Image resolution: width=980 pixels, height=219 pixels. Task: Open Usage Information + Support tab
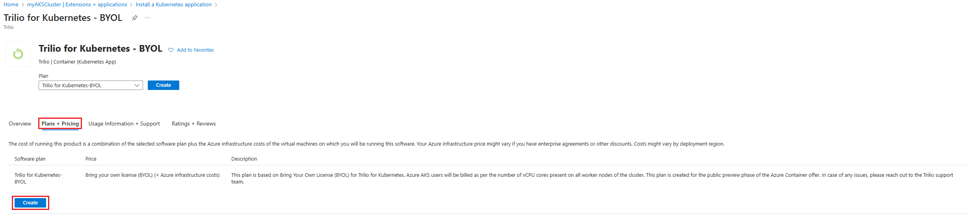(124, 124)
